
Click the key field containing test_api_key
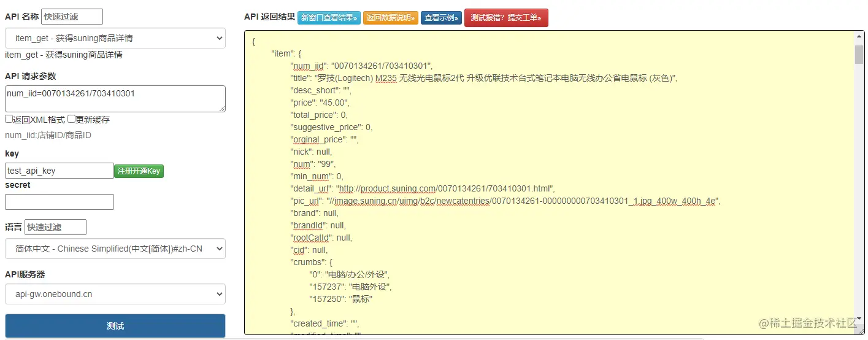click(60, 171)
